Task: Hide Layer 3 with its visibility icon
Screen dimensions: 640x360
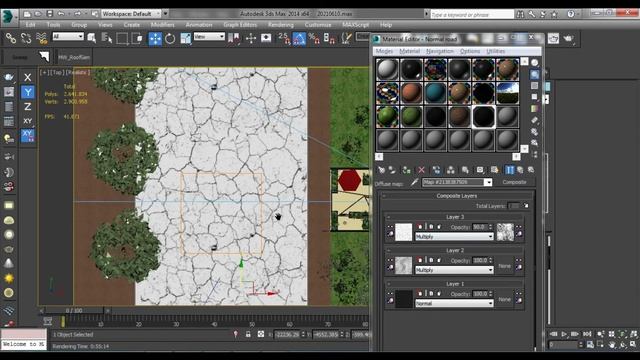Action: pyautogui.click(x=390, y=227)
